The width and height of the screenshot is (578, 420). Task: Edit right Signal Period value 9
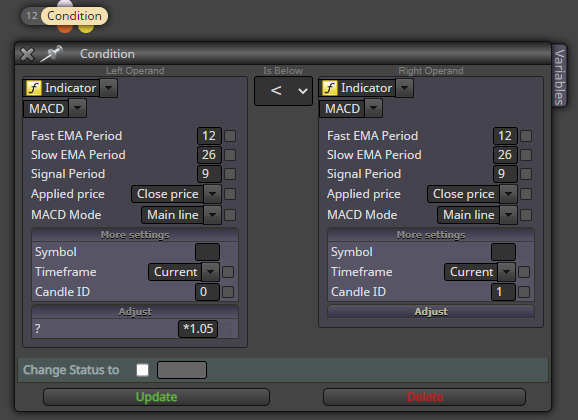click(505, 174)
